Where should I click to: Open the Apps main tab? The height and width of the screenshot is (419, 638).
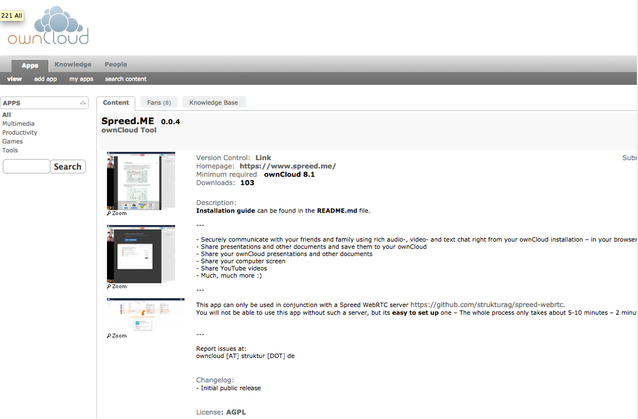point(30,65)
